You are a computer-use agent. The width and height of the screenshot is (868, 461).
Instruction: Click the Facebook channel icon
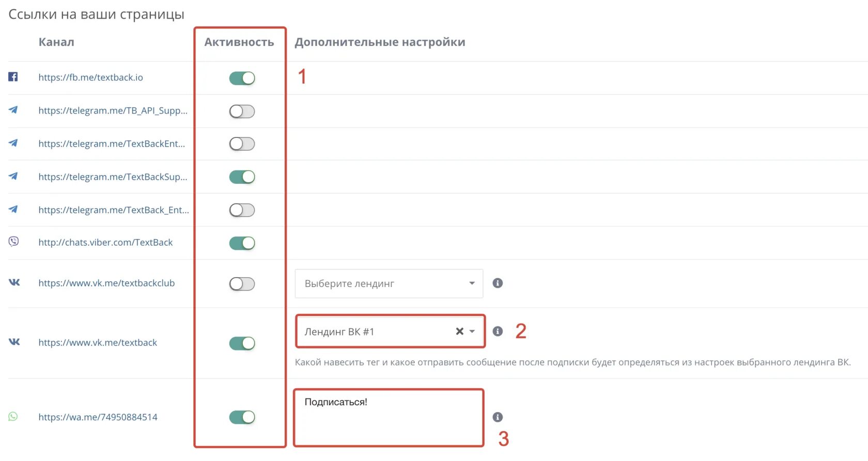tap(13, 77)
